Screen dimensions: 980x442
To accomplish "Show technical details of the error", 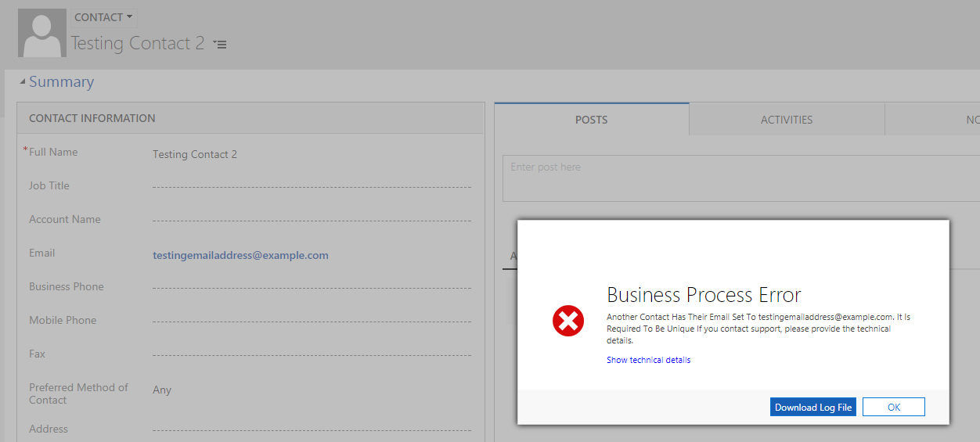I will (x=648, y=360).
